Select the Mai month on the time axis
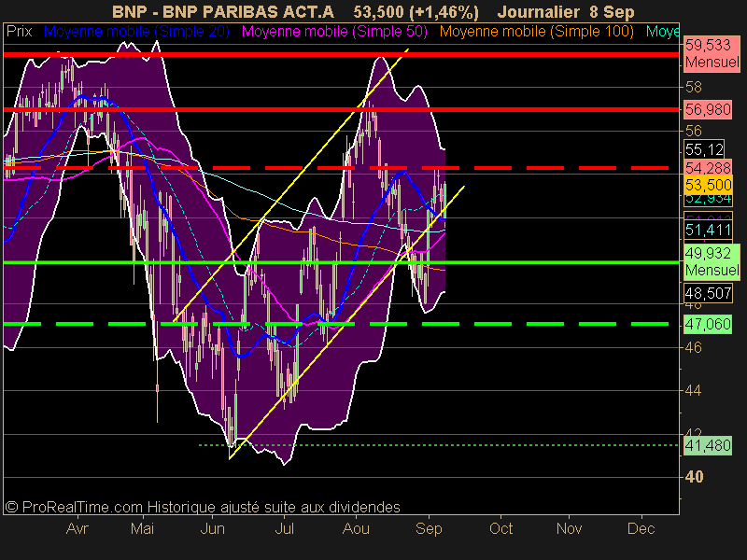 pyautogui.click(x=143, y=528)
